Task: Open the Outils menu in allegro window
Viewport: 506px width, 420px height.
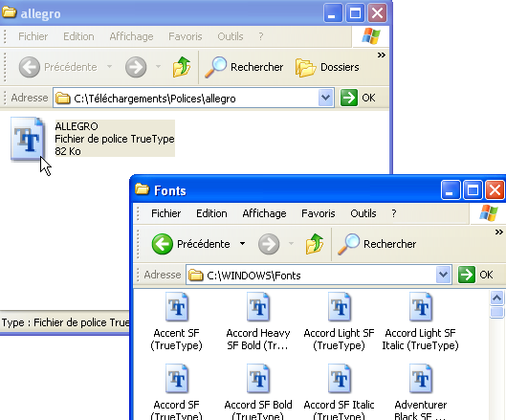Action: click(x=231, y=36)
